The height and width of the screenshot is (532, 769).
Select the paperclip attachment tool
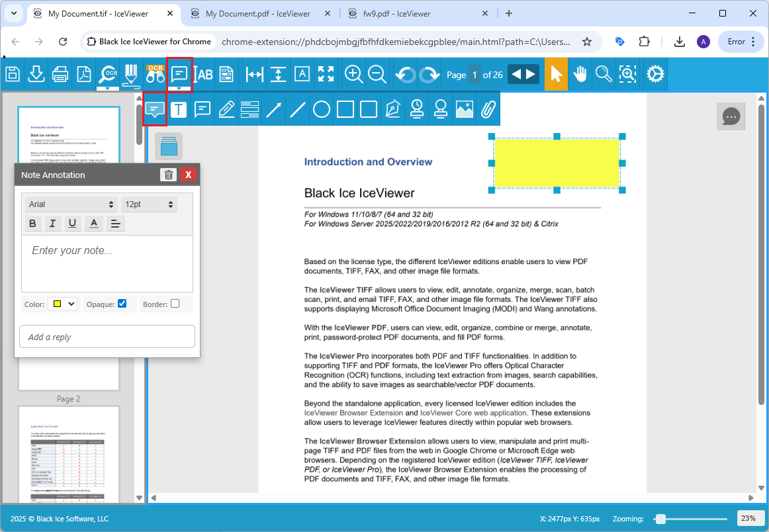click(x=488, y=109)
